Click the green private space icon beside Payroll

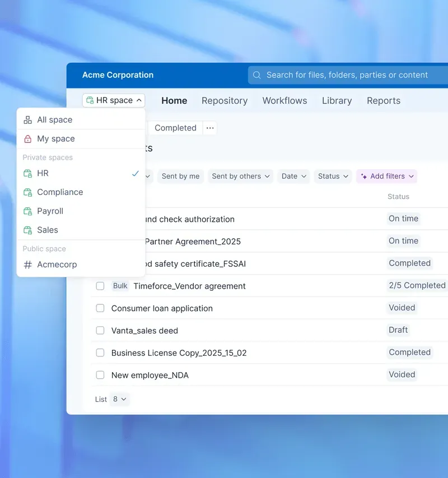click(x=27, y=211)
